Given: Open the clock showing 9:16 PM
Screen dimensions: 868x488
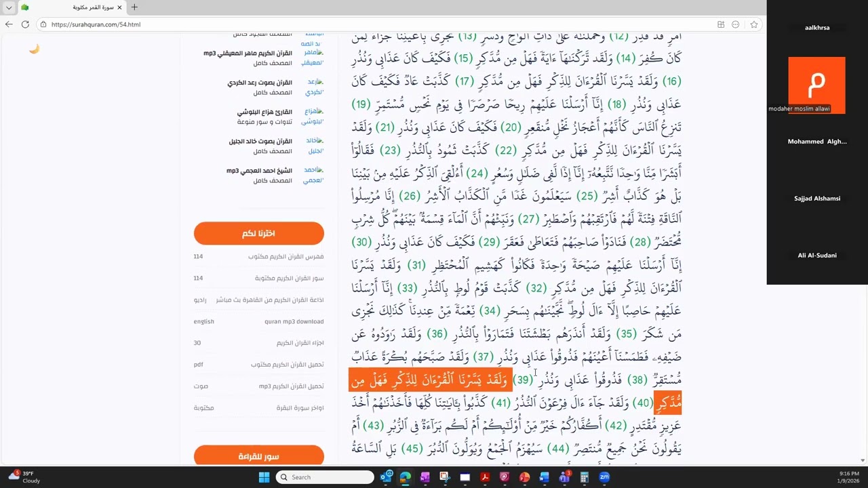Looking at the screenshot, I should coord(849,477).
